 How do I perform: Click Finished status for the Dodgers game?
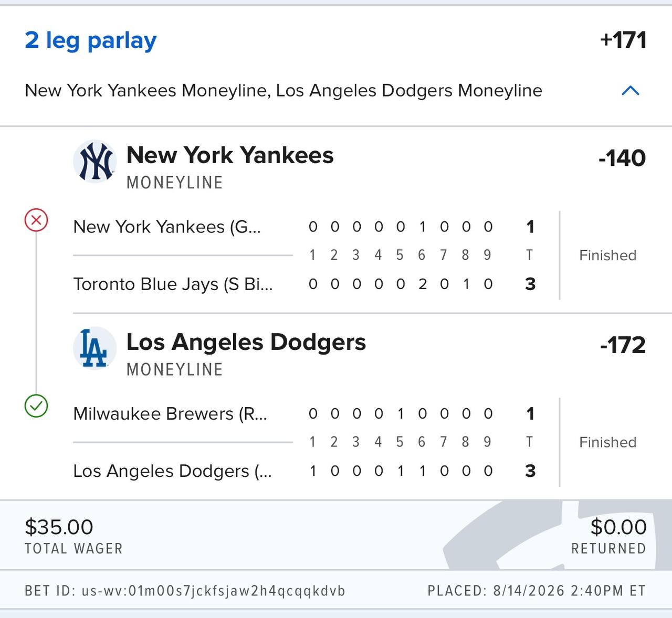607,442
